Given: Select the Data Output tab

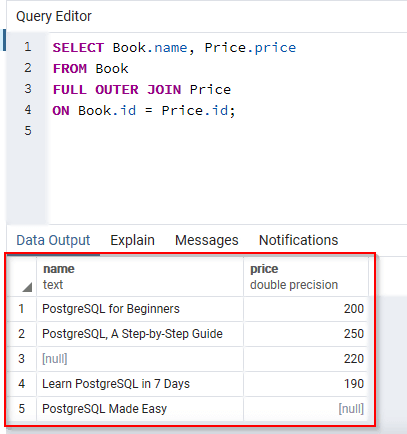Looking at the screenshot, I should click(53, 240).
